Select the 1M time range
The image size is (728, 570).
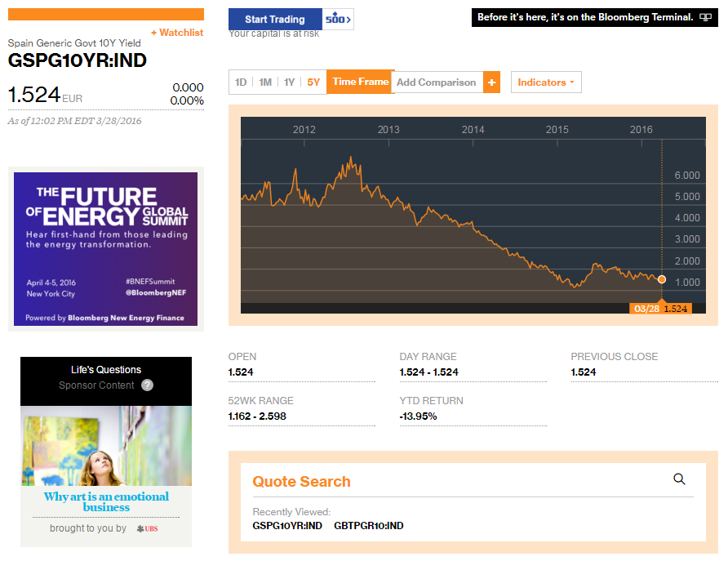click(265, 82)
